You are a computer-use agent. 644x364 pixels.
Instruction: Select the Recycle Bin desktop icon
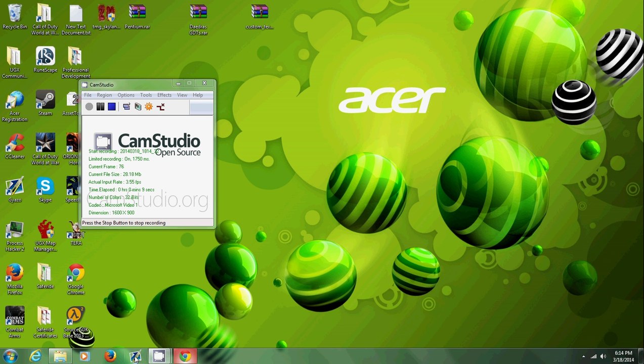(x=15, y=17)
